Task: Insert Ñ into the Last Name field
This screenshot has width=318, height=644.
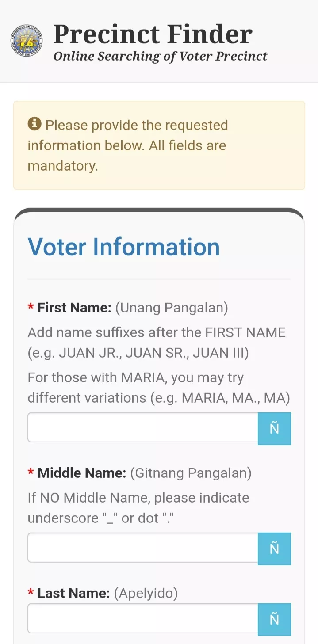Action: point(274,619)
